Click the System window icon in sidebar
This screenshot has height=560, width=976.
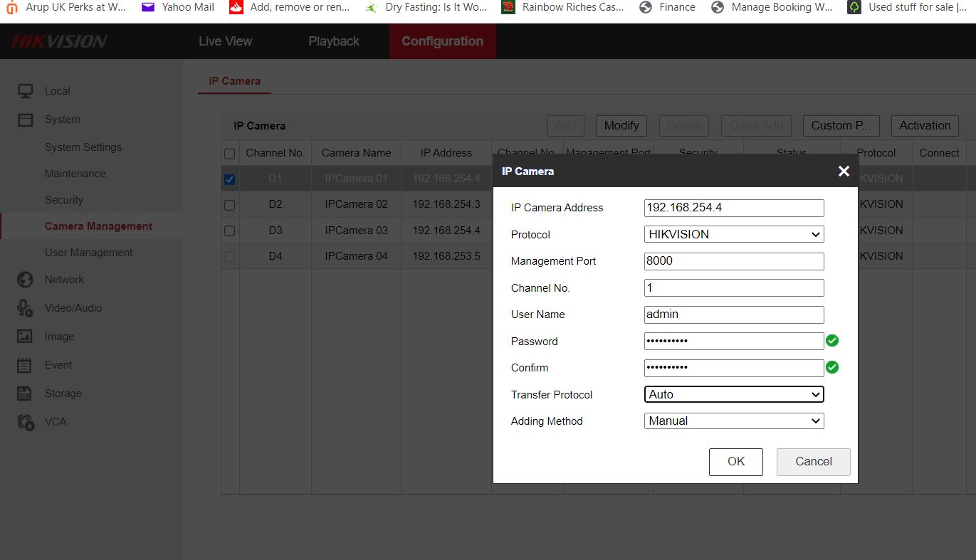[x=26, y=120]
